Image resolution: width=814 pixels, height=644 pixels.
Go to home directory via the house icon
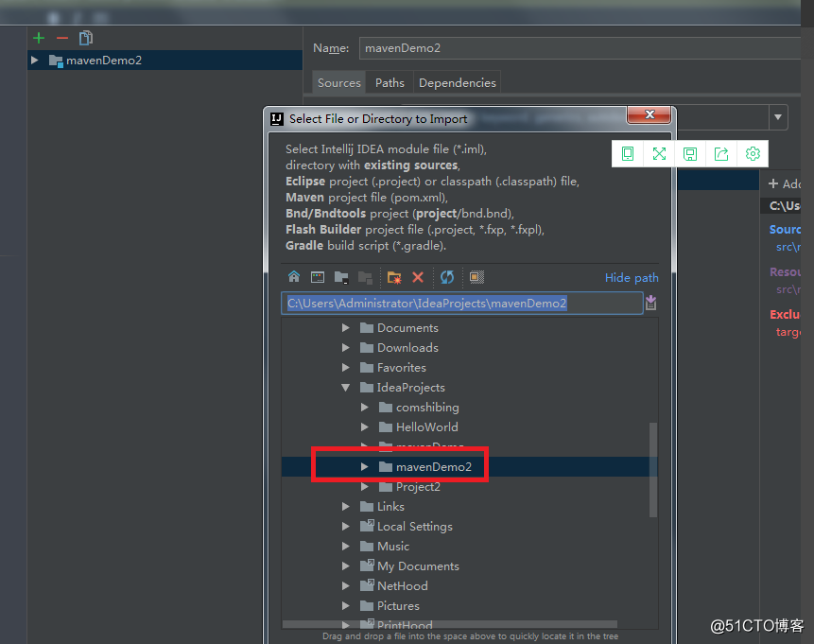294,277
